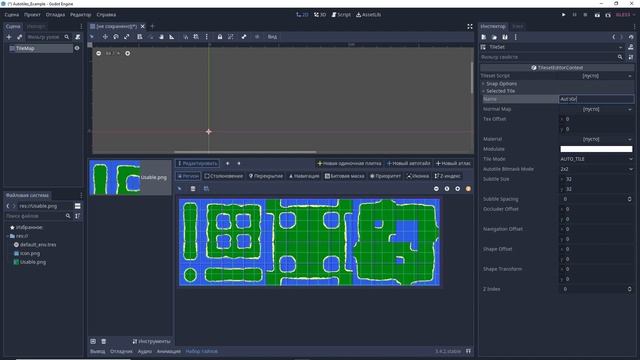This screenshot has width=640, height=360.
Task: Click the skeleton bone options icon
Action: [x=244, y=37]
